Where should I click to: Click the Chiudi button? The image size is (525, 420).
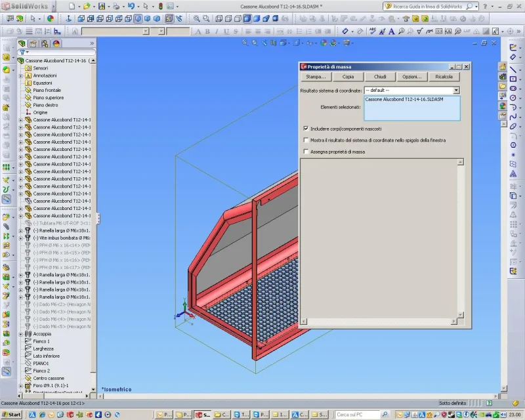point(380,77)
